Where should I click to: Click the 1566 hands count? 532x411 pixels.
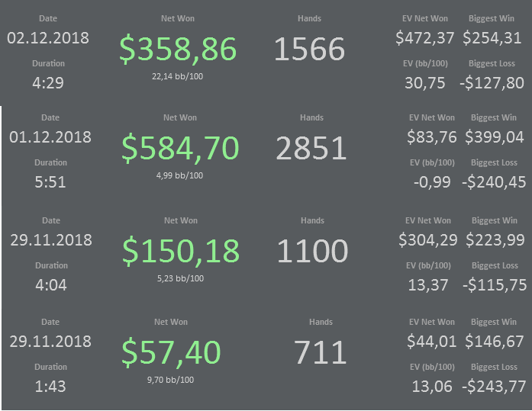click(309, 49)
